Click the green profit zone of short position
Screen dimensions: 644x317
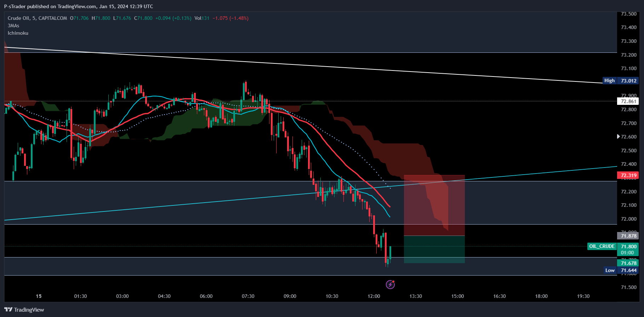pos(434,249)
